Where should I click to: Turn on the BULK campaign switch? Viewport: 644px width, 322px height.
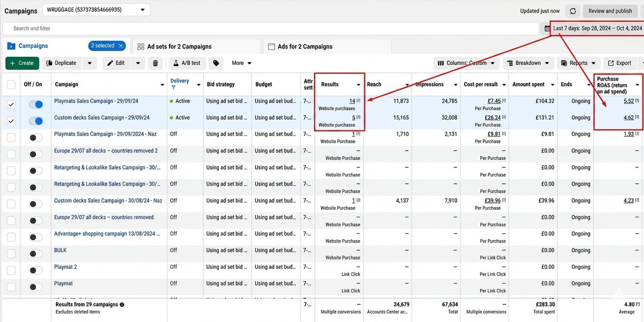pos(35,254)
